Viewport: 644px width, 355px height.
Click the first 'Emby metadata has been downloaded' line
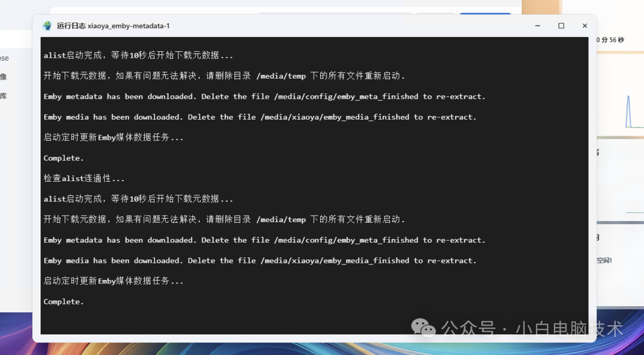265,96
